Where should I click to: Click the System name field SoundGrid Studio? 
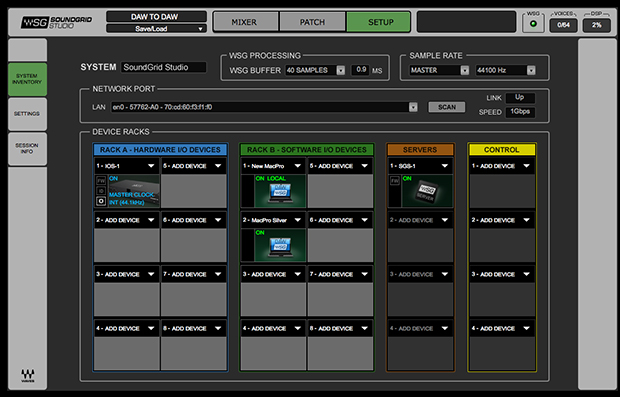tap(164, 67)
